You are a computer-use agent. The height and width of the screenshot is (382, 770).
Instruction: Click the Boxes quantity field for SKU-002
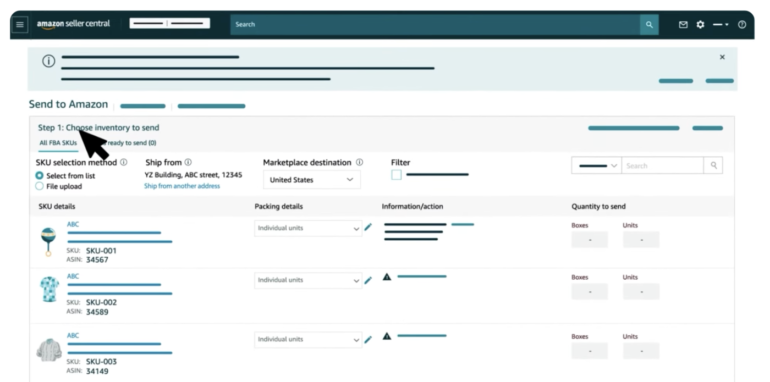tap(590, 292)
